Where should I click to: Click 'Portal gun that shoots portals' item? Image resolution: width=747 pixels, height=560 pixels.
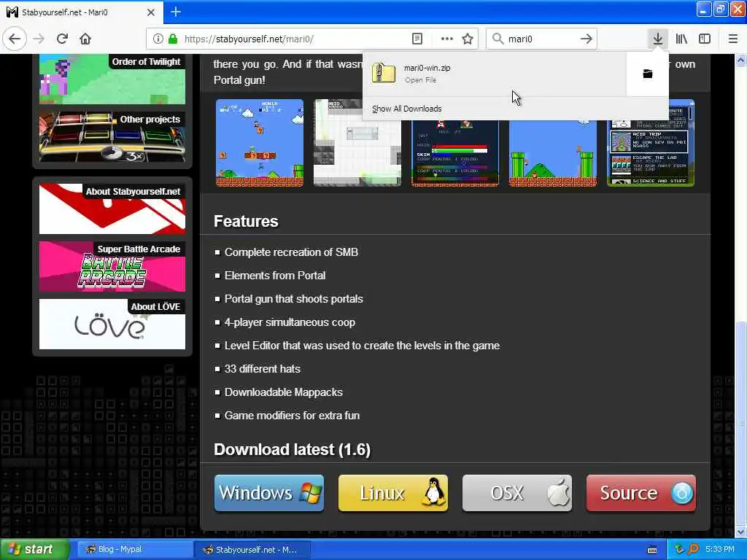click(293, 299)
